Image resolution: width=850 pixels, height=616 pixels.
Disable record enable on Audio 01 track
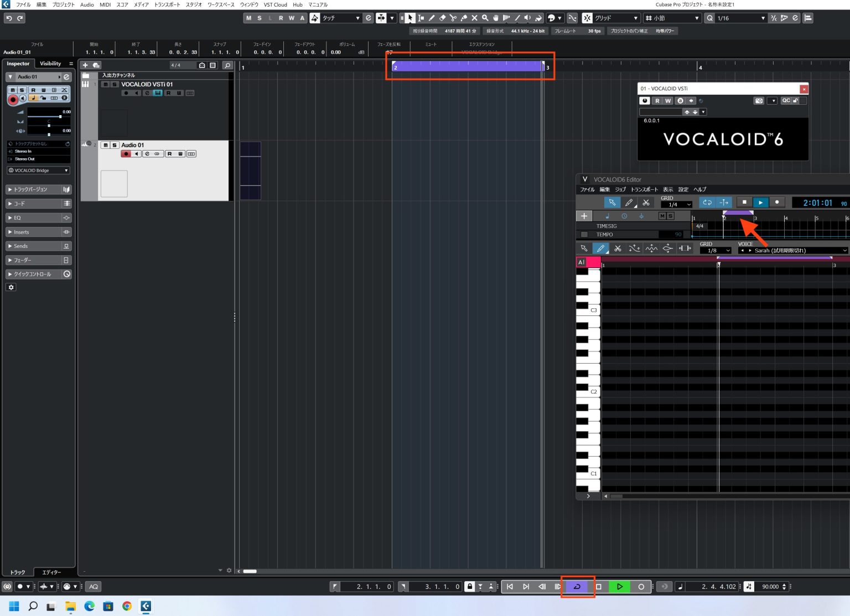point(126,154)
